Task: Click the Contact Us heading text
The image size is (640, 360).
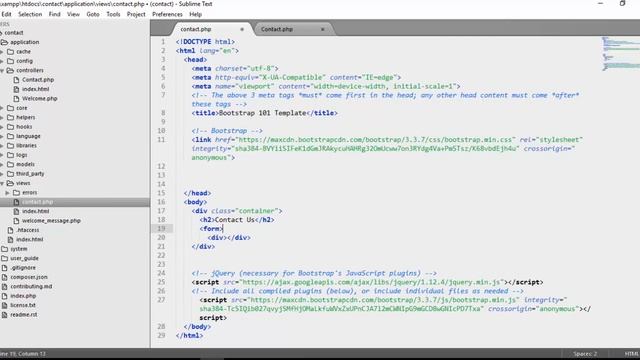Action: 235,220
